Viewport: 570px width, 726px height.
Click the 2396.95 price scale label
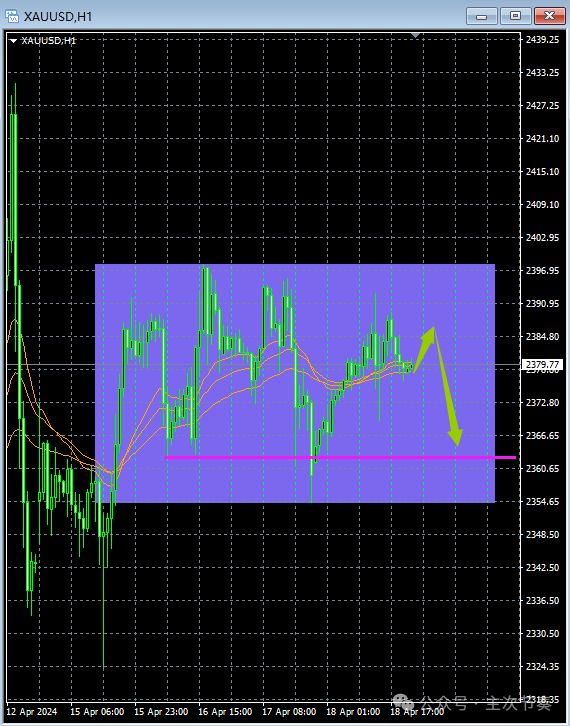pyautogui.click(x=542, y=271)
